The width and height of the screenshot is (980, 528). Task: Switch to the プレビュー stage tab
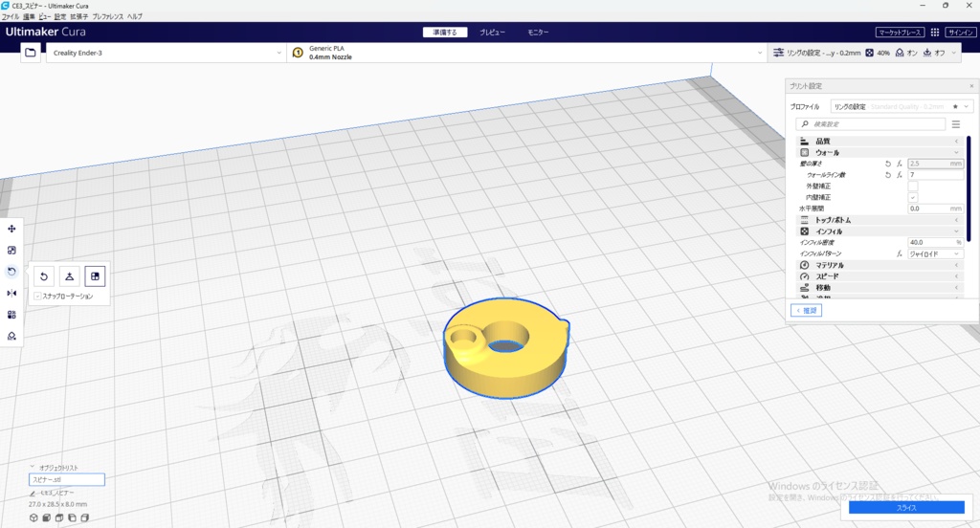tap(492, 32)
